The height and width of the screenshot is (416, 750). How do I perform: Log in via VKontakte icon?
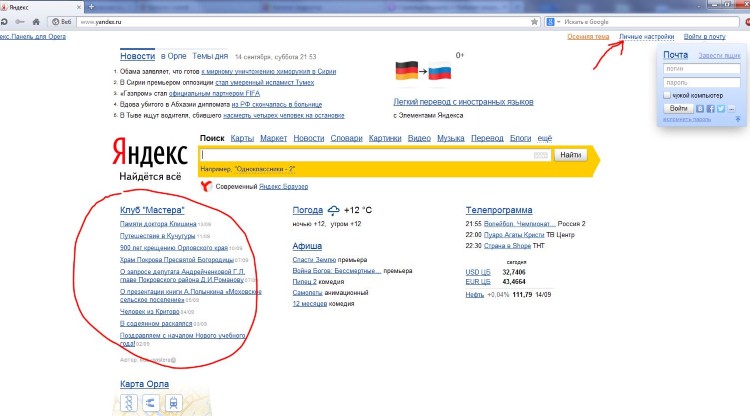tap(700, 109)
